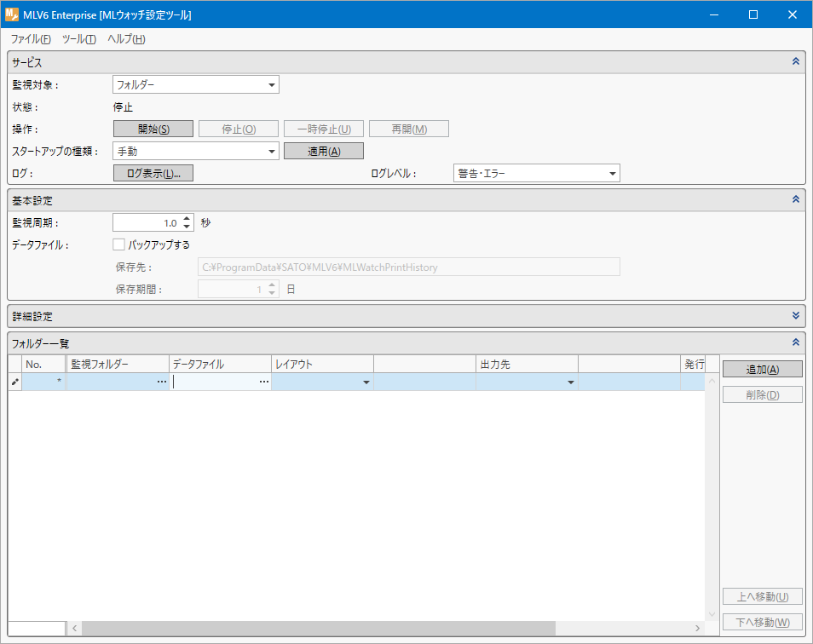This screenshot has height=644, width=813.
Task: Open the レイアウト cell dropdown arrow
Action: tap(366, 382)
